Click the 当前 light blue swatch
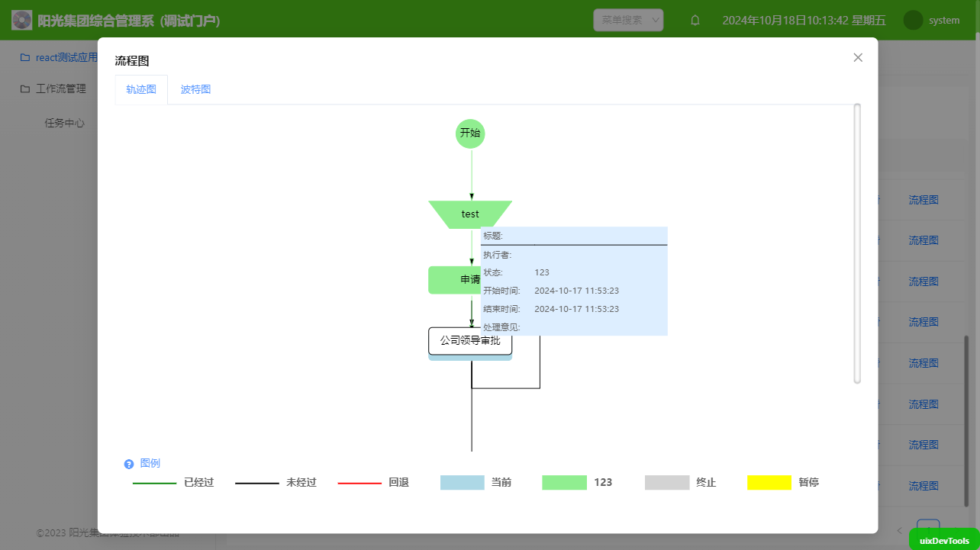Viewport: 980px width, 550px height. tap(463, 482)
